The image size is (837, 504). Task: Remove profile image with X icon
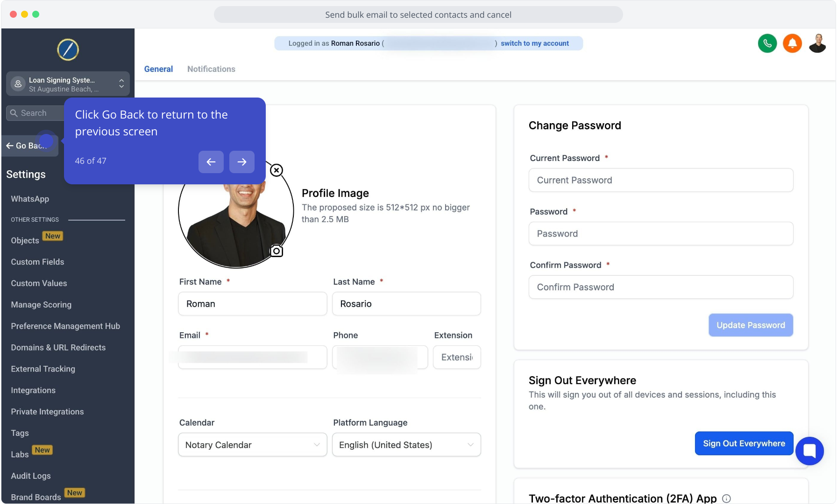277,170
